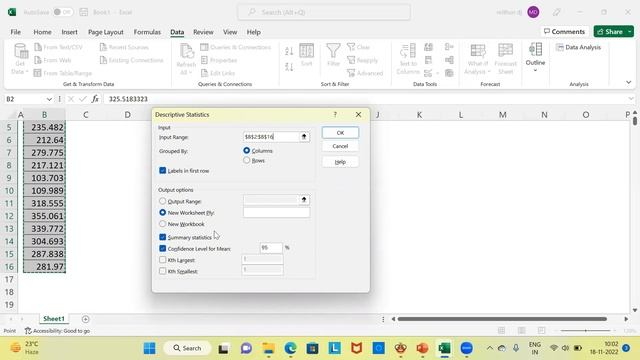The image size is (640, 360).
Task: Open the View tab
Action: (x=230, y=32)
